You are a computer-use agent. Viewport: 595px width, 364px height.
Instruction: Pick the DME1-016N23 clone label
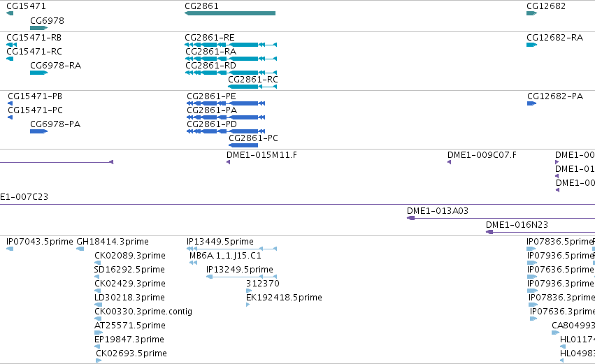(517, 225)
